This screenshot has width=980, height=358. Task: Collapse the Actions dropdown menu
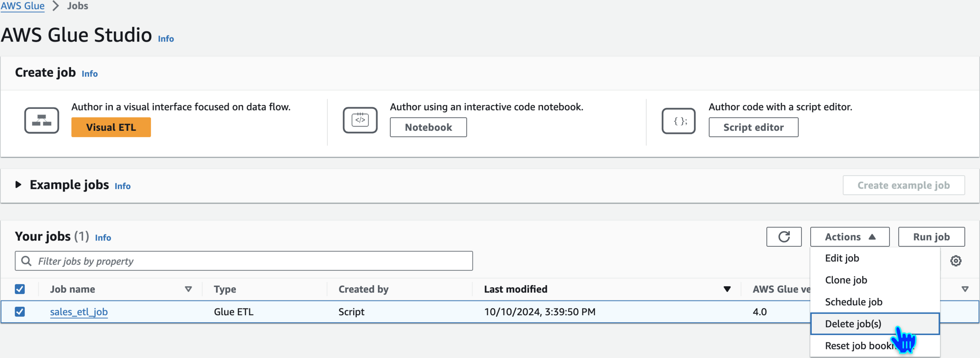(x=850, y=237)
